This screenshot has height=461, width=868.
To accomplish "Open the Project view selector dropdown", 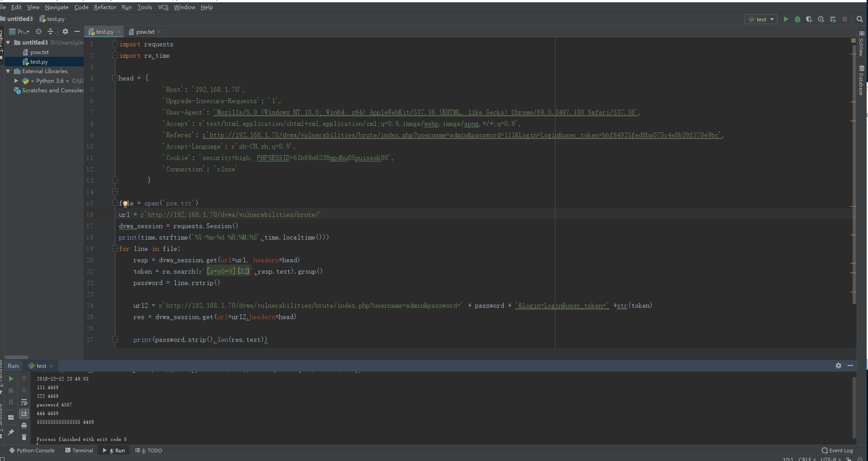I will click(x=20, y=31).
